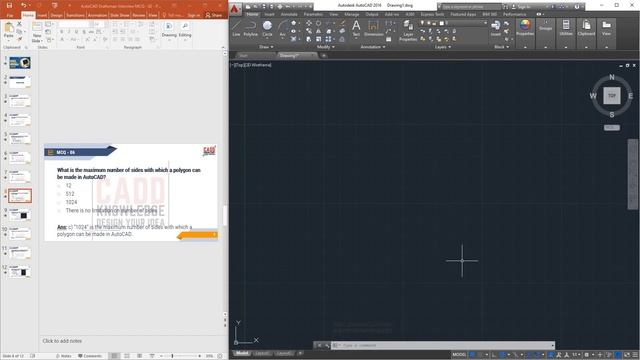Toggle Bold formatting in PowerPoint
The height and width of the screenshot is (360, 640).
62,32
